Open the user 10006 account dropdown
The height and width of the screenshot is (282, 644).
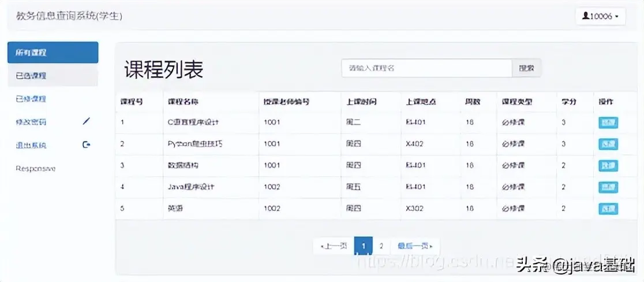[601, 16]
